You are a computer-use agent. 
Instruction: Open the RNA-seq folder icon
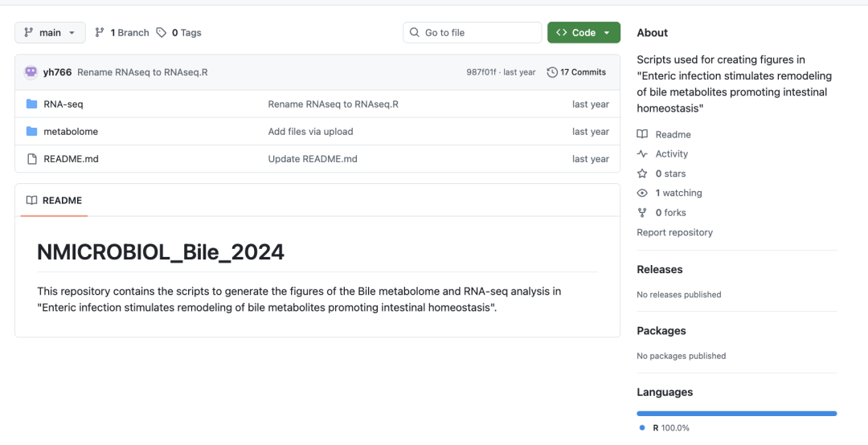click(32, 104)
